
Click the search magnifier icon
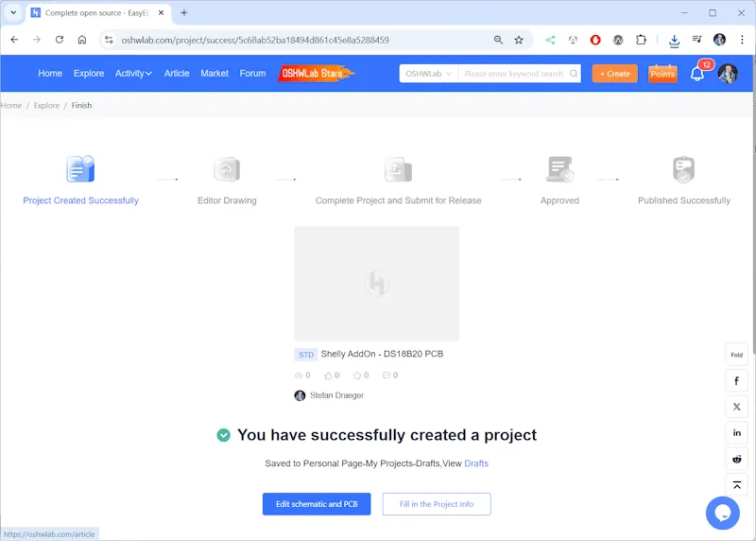573,74
